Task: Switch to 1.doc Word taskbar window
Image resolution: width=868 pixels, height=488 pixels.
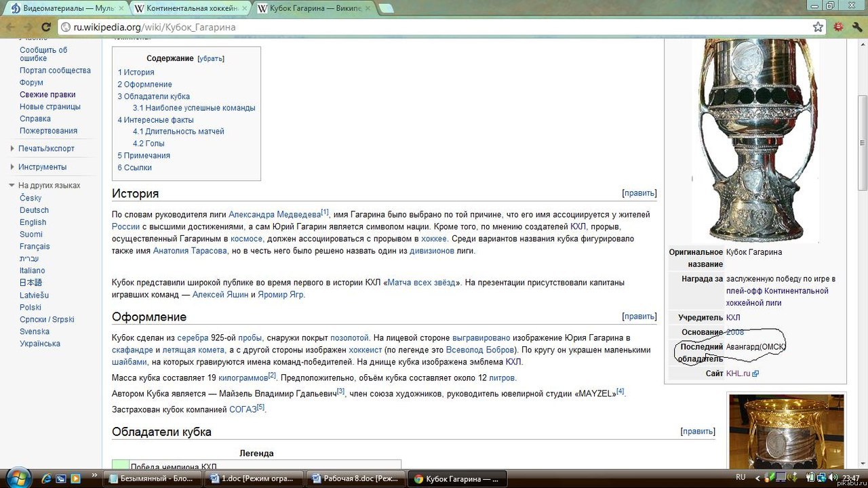Action: click(254, 479)
